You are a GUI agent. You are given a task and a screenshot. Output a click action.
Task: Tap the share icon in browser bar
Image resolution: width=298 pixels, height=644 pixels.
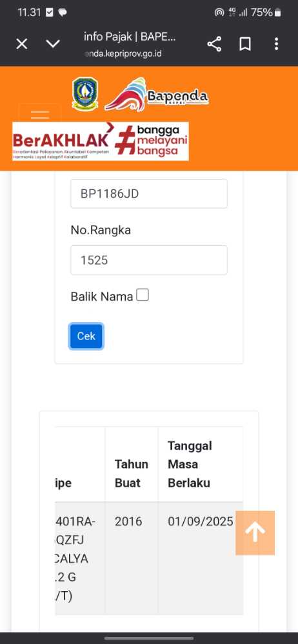(x=214, y=44)
